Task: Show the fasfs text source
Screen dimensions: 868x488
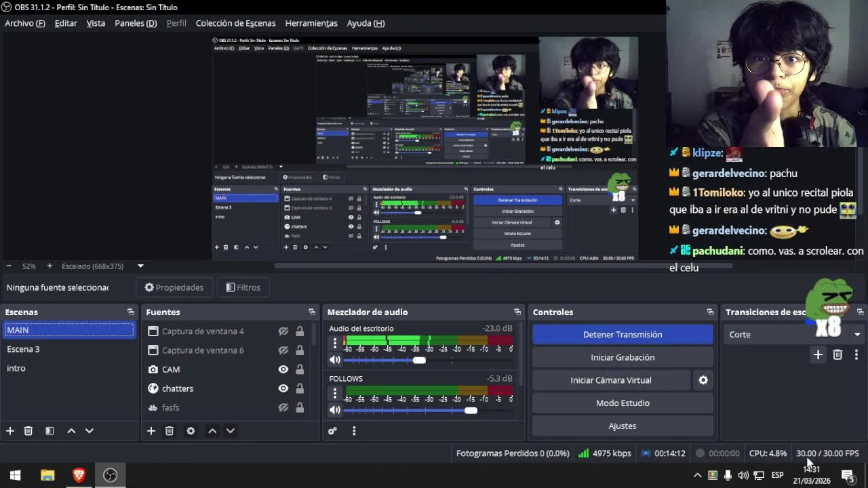Action: (283, 407)
